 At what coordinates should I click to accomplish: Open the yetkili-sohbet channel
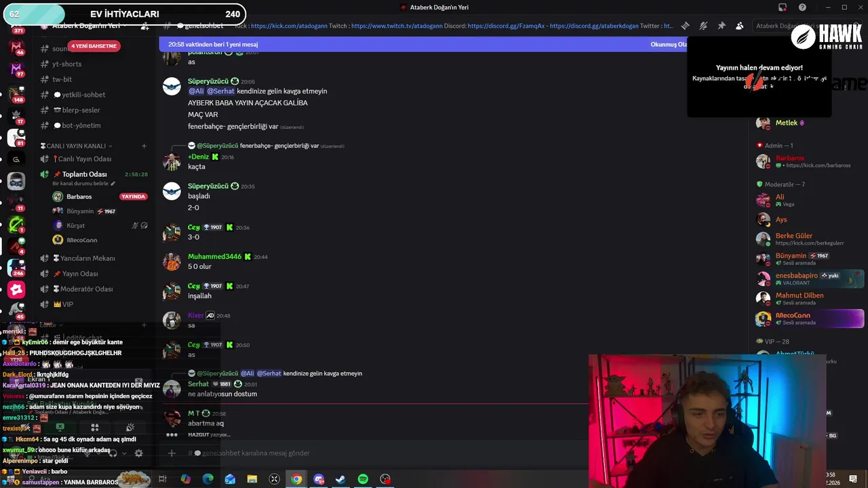pyautogui.click(x=95, y=95)
